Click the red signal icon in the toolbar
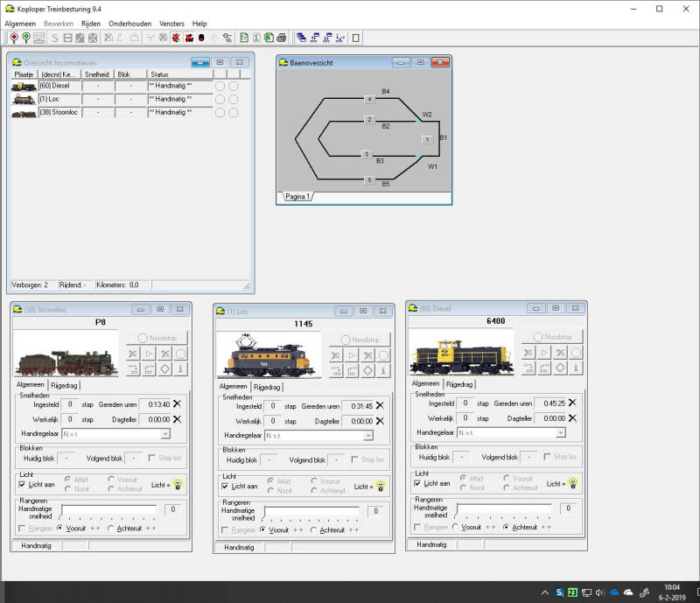The height and width of the screenshot is (603, 700). click(x=14, y=38)
